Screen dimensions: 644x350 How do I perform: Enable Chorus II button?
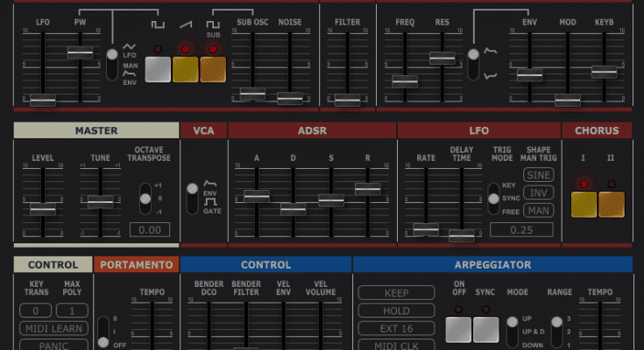click(x=612, y=204)
